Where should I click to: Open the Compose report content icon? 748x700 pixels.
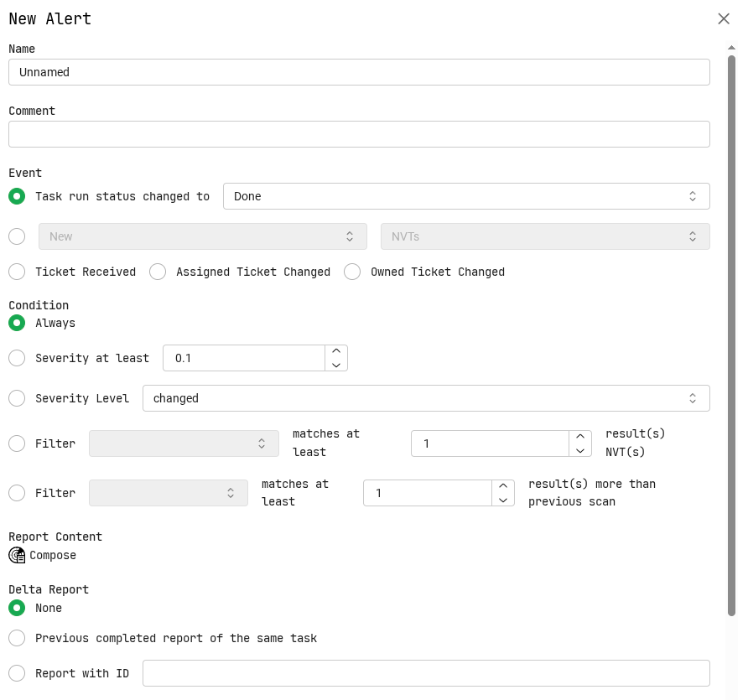pyautogui.click(x=17, y=555)
